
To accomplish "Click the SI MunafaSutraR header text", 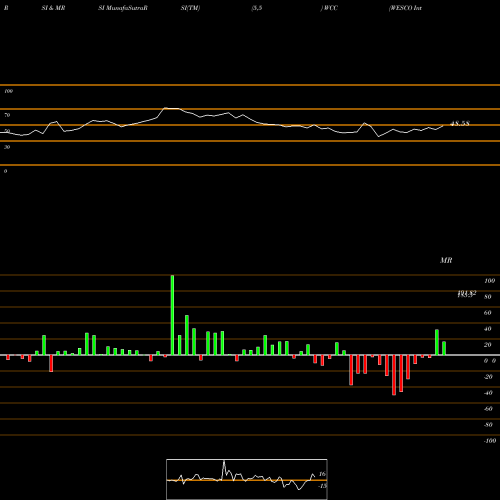I will click(123, 8).
